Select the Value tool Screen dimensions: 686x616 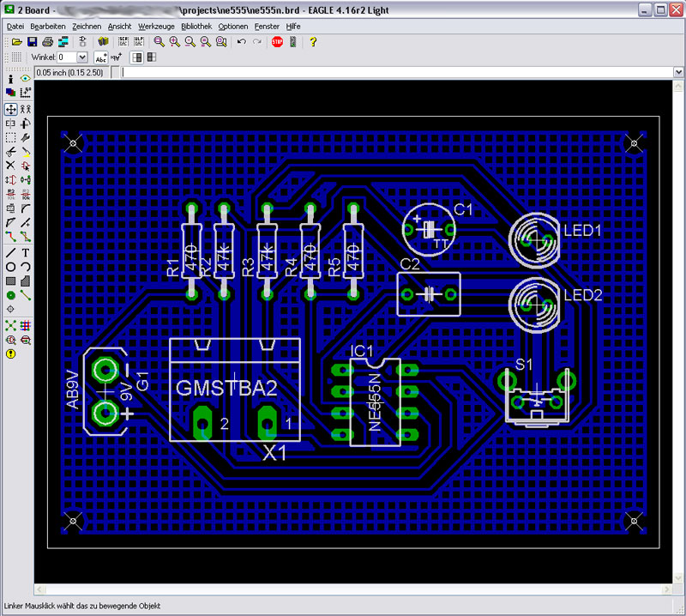coord(26,194)
